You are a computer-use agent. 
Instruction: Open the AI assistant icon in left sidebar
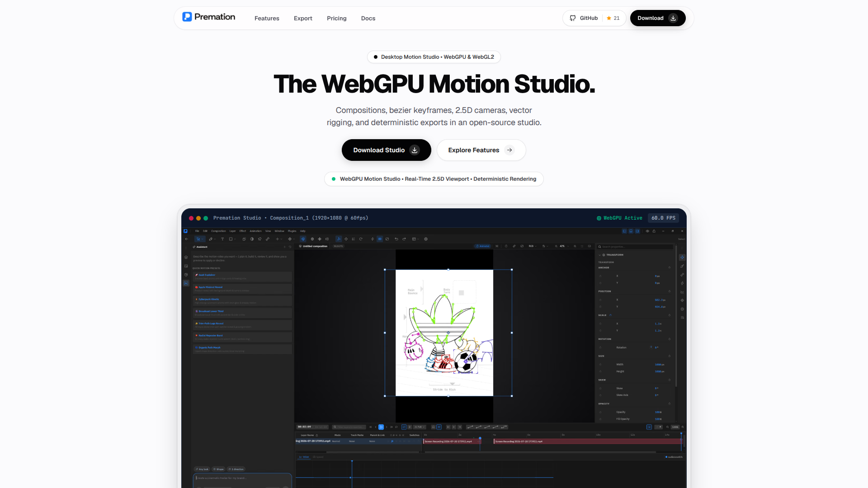coord(186,283)
